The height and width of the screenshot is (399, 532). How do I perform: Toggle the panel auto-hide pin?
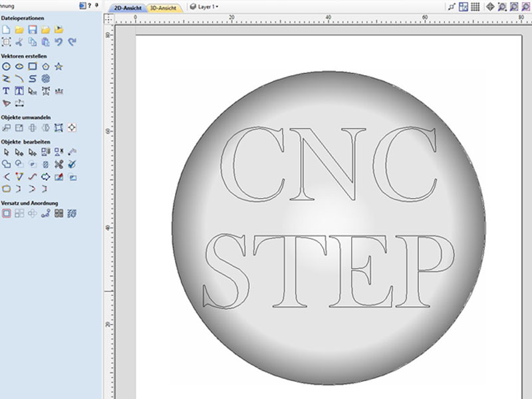(96, 6)
